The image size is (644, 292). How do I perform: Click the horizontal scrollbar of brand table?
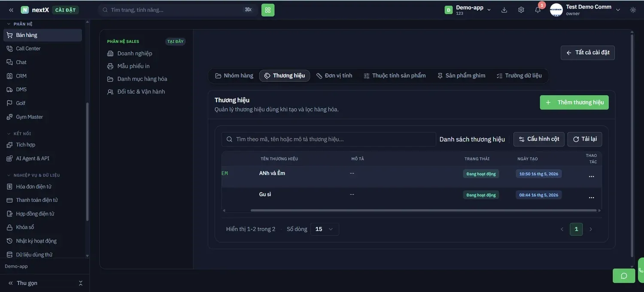(x=423, y=211)
